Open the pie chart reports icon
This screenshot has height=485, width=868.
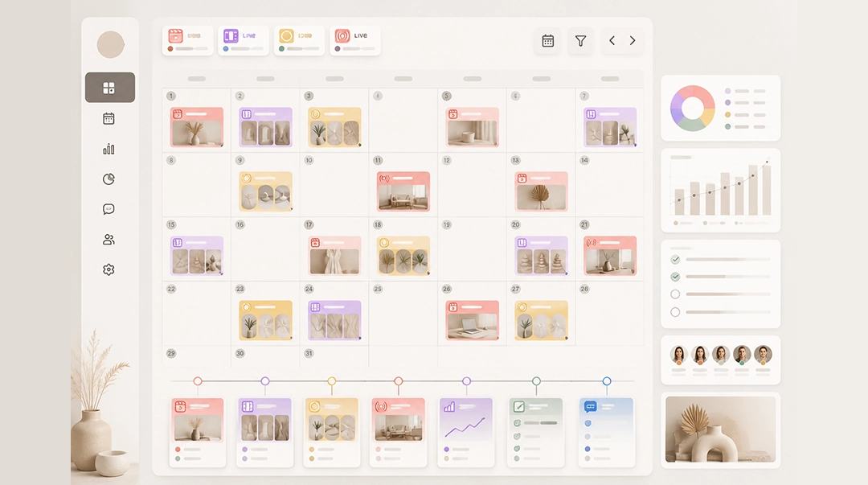tap(108, 179)
